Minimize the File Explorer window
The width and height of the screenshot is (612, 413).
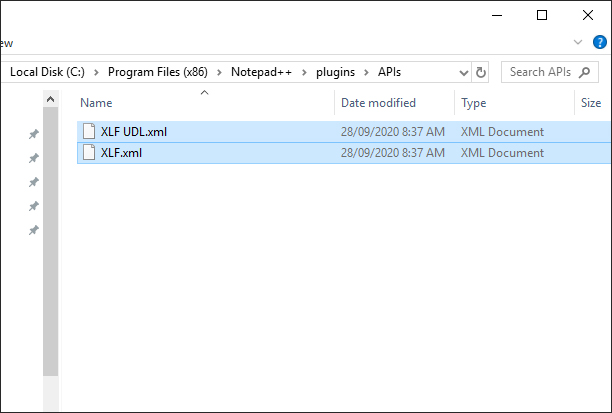click(x=497, y=15)
